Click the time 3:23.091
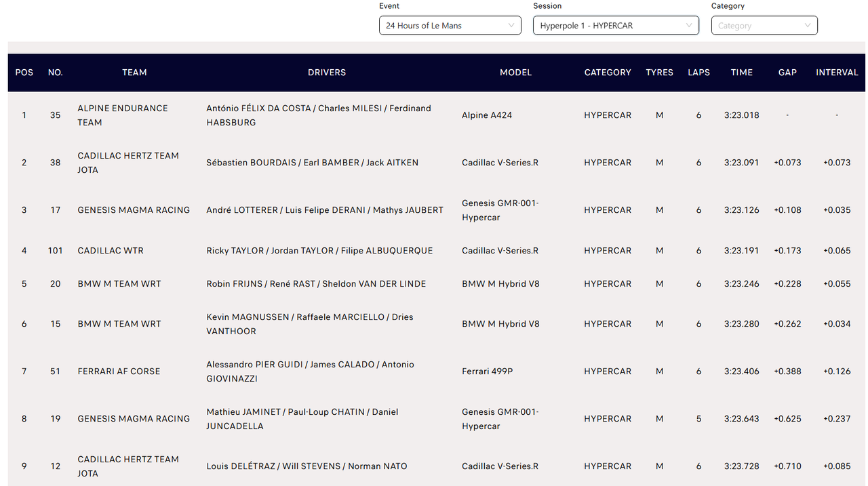Image resolution: width=868 pixels, height=486 pixels. pyautogui.click(x=742, y=163)
